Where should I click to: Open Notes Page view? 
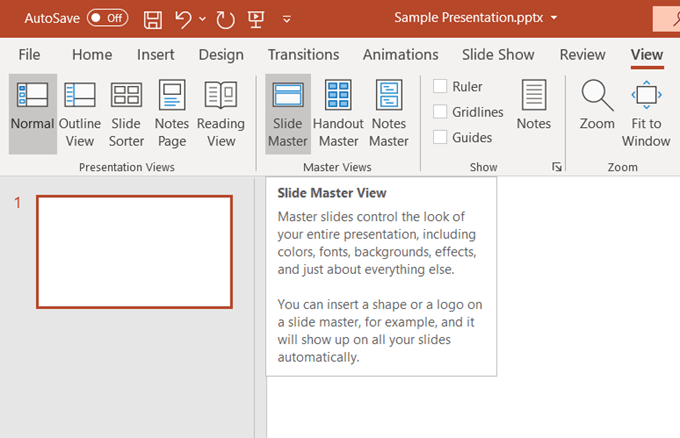172,114
